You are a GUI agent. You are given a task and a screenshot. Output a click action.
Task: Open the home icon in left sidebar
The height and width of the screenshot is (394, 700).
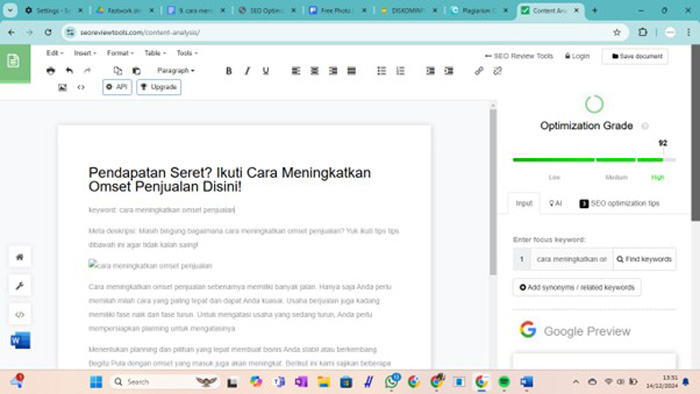coord(20,257)
